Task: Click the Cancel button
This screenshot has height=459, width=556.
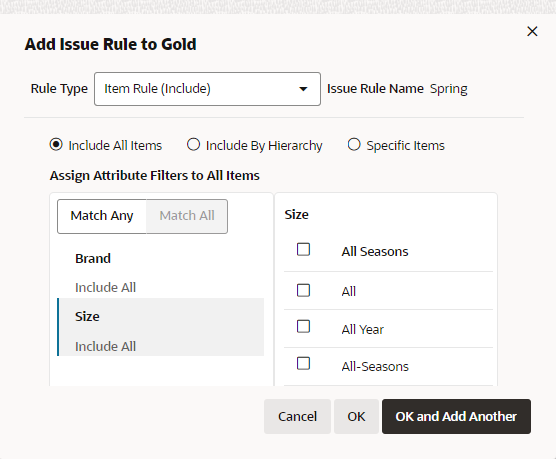Action: point(297,416)
